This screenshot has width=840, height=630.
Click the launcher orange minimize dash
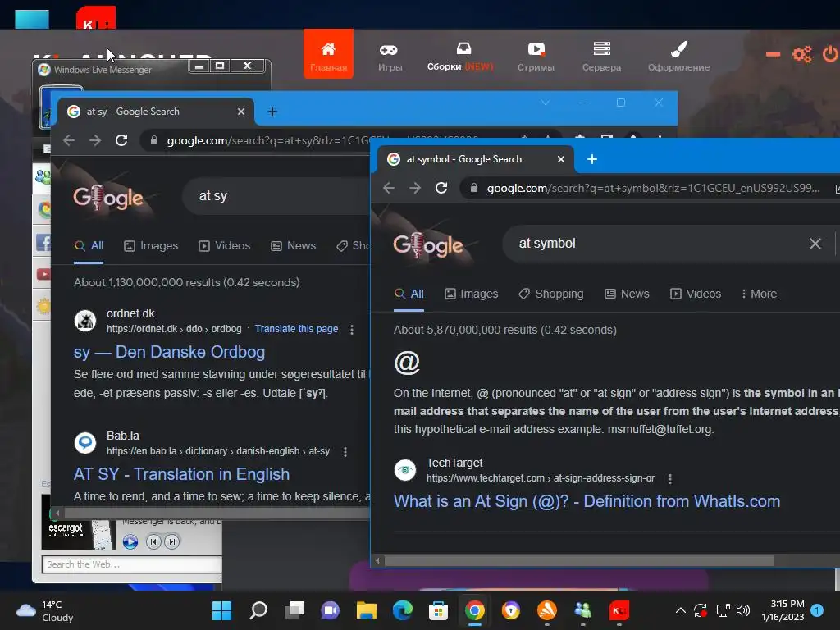pos(773,54)
